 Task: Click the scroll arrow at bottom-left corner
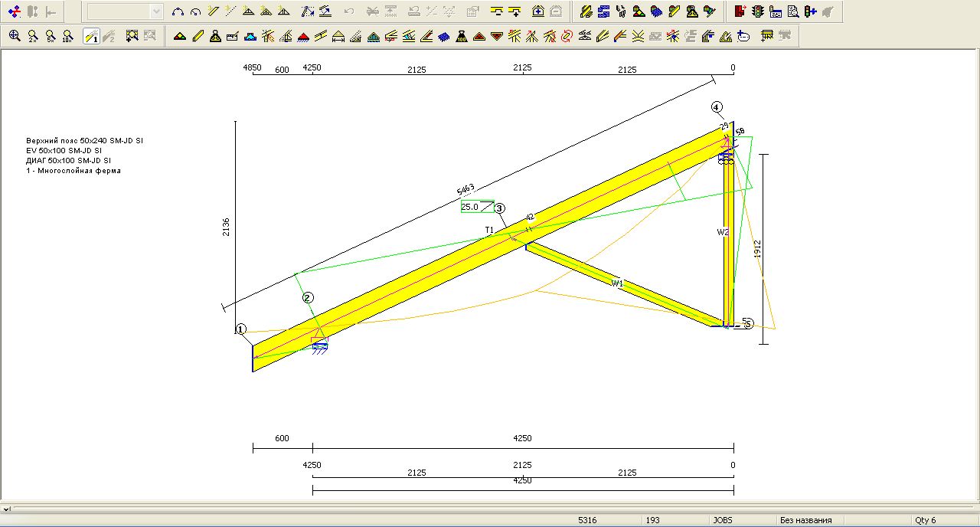(x=6, y=509)
